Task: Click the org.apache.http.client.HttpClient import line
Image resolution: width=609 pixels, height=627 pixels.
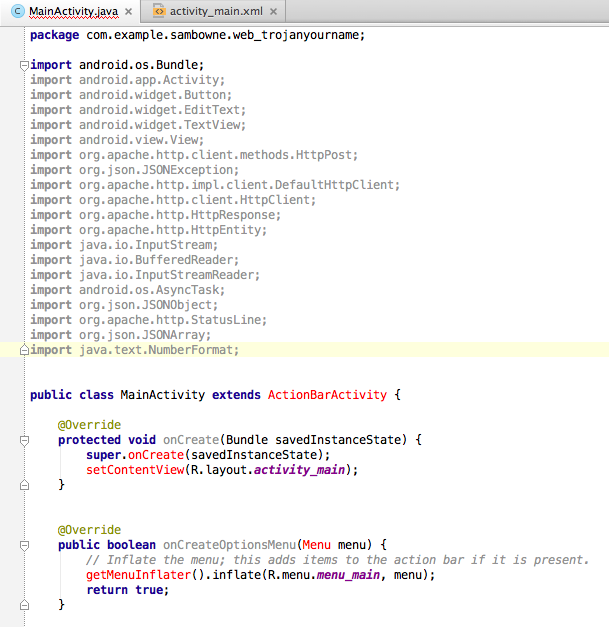Action: pos(173,200)
